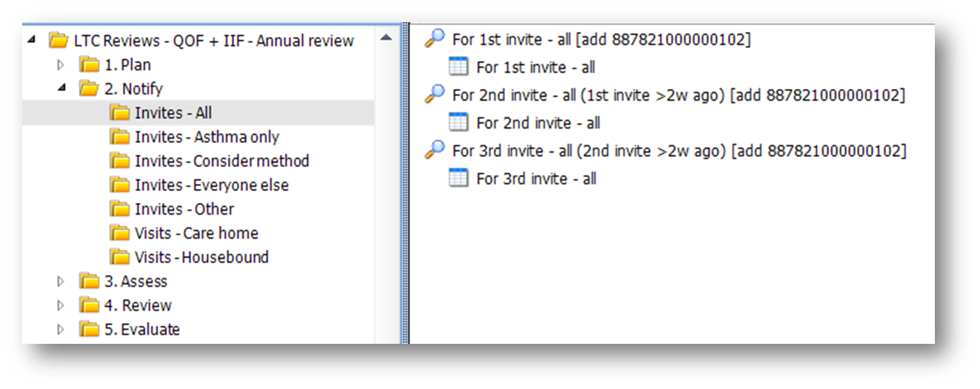The image size is (980, 389).
Task: Collapse the LTC Reviews root folder
Action: tap(31, 40)
